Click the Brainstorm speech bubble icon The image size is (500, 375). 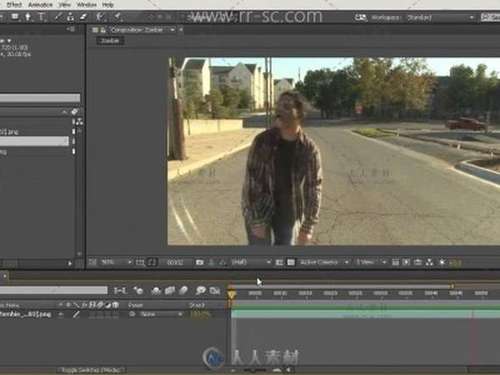pos(201,291)
